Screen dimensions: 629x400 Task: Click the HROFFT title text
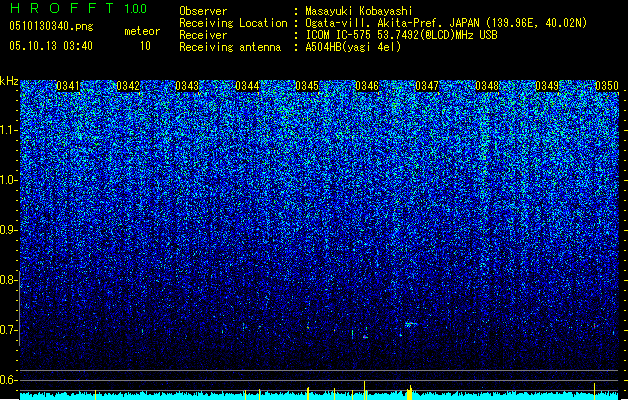click(62, 8)
